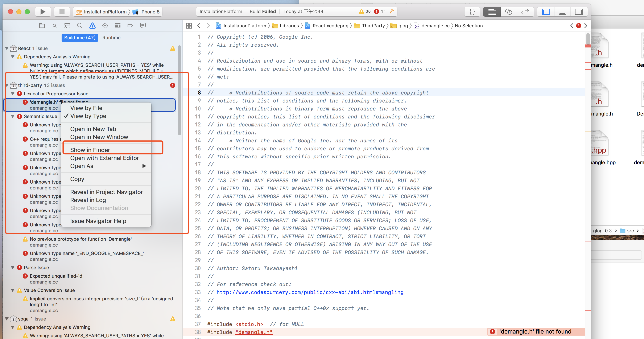The image size is (644, 339).
Task: Collapse the third-party issues group
Action: point(7,85)
